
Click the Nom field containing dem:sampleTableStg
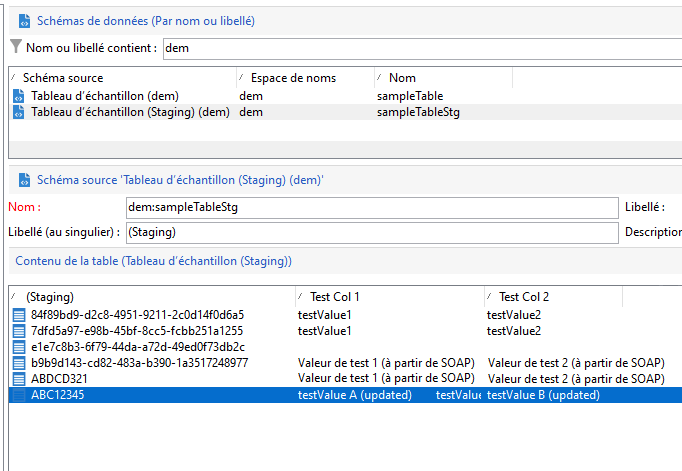[371, 207]
